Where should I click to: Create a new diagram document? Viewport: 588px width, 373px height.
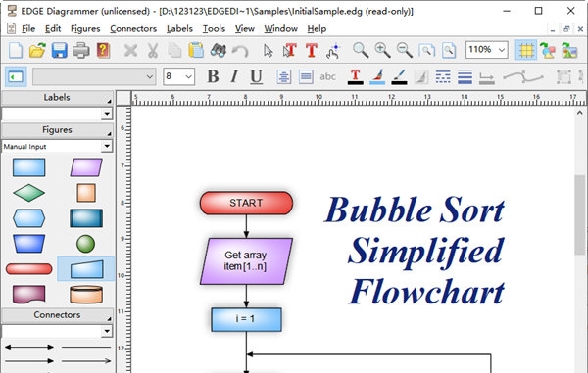16,50
